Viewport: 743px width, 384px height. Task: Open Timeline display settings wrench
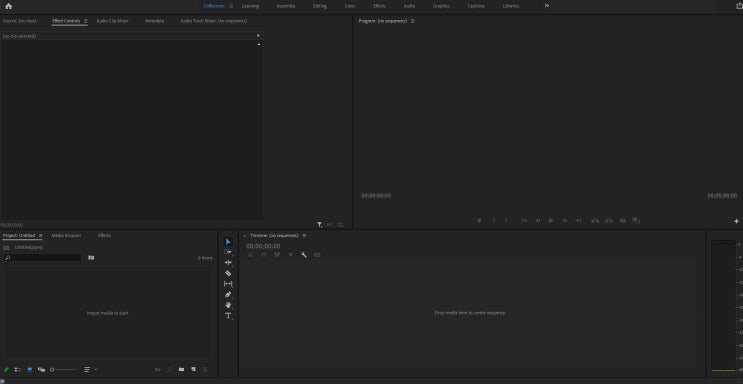[304, 255]
